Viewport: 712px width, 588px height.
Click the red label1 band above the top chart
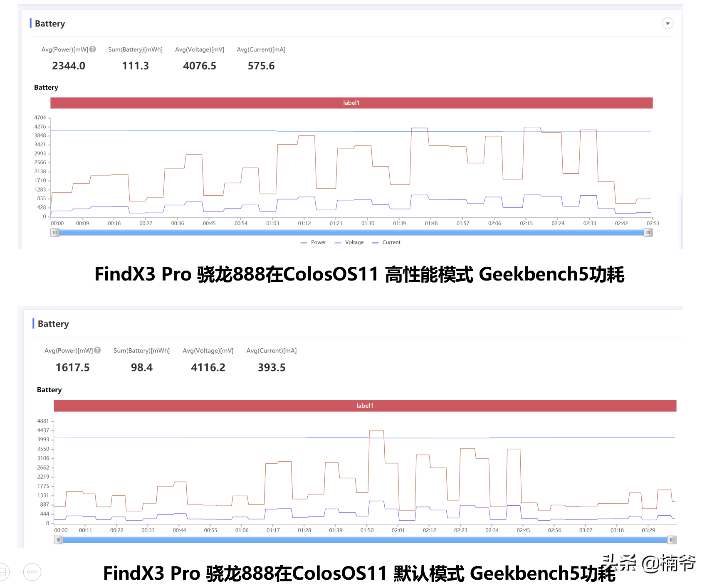351,103
